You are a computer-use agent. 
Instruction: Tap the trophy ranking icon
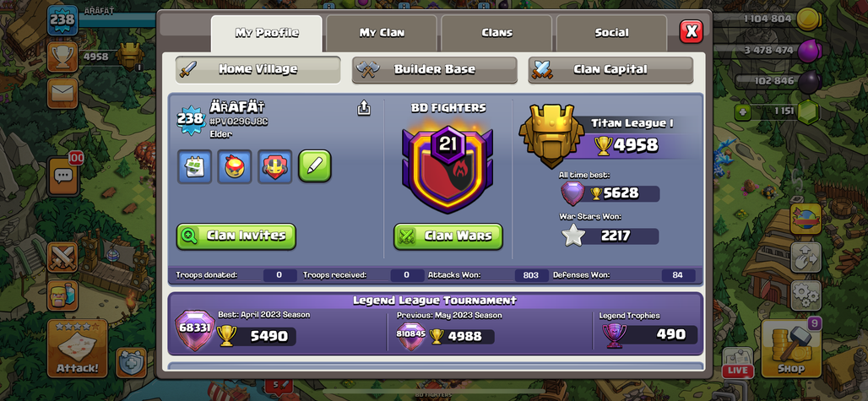[x=62, y=57]
